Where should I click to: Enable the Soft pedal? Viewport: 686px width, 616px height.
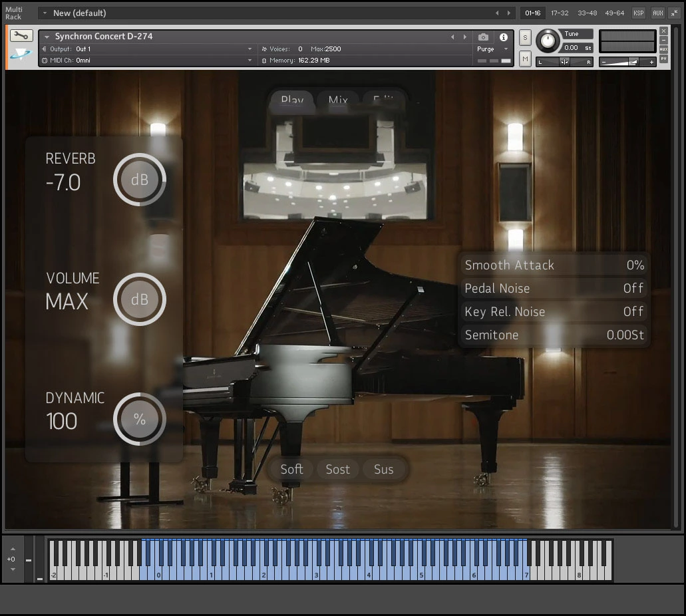coord(291,470)
